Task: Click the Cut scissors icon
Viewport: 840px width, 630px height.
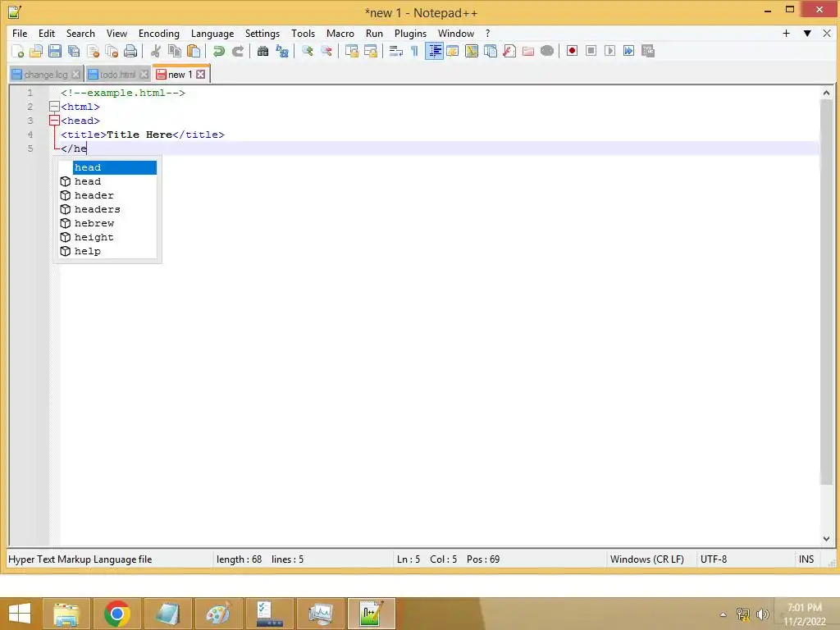Action: (156, 51)
